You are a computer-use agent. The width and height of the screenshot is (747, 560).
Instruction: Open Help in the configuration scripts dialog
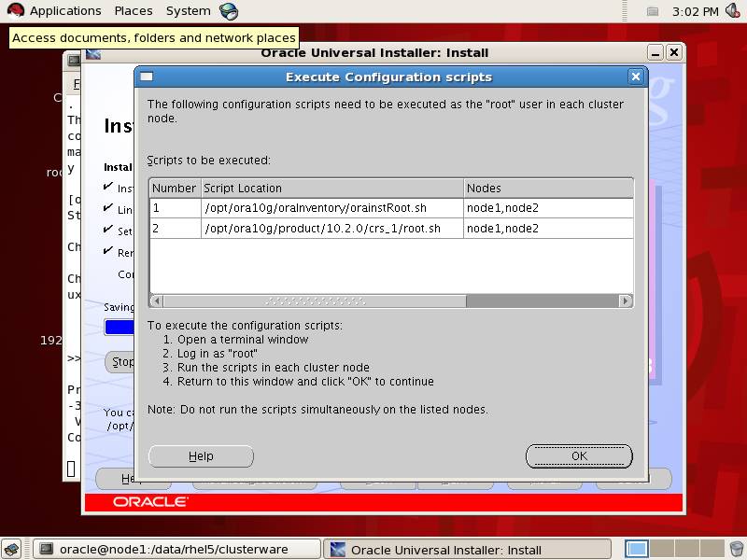(201, 456)
